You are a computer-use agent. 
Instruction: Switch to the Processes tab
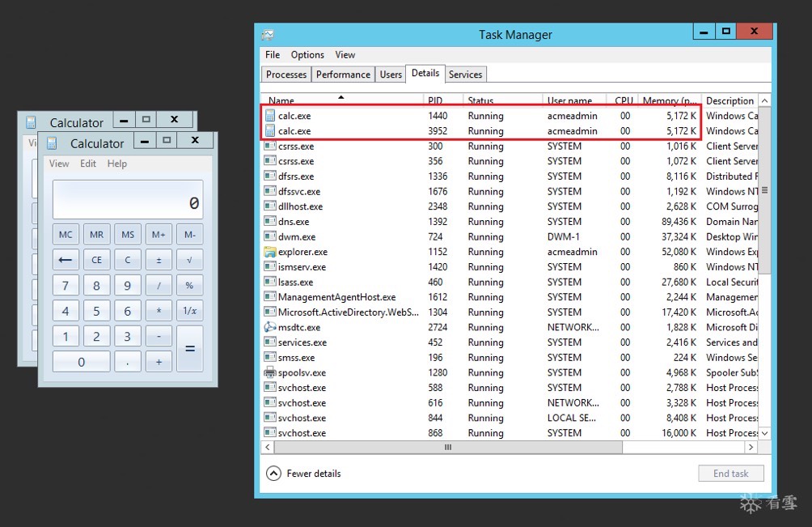tap(285, 74)
